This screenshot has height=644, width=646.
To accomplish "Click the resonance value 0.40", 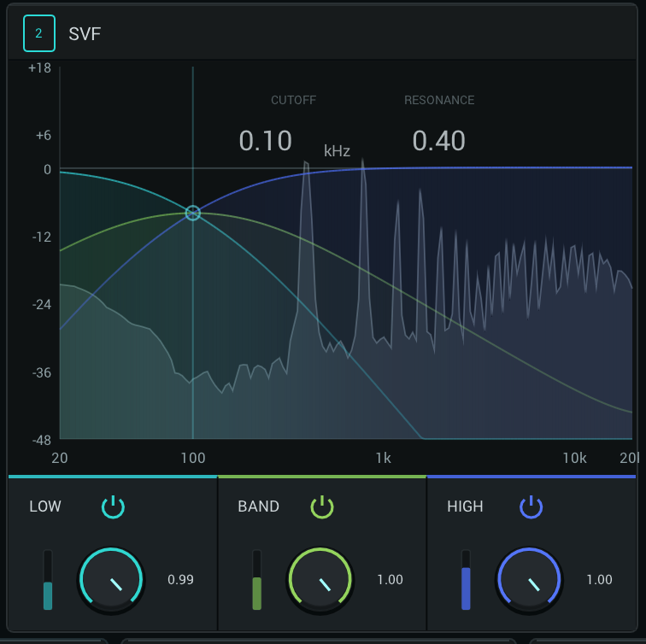I will 438,141.
